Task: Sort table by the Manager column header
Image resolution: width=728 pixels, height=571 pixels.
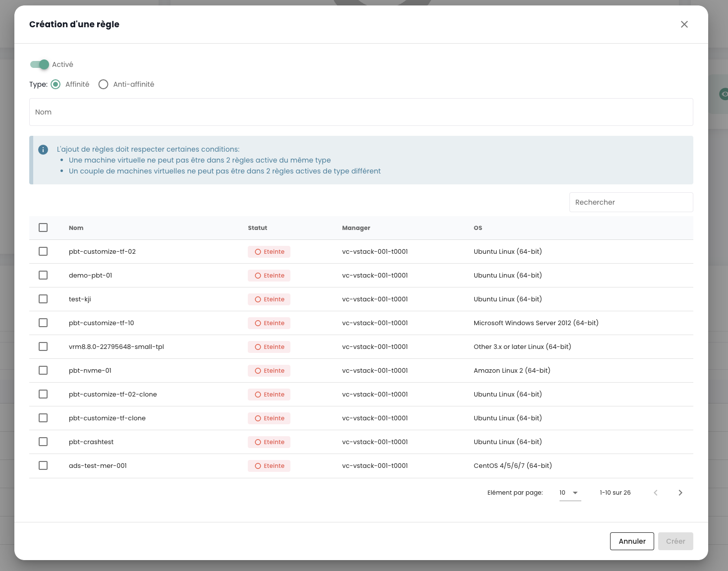Action: tap(356, 228)
